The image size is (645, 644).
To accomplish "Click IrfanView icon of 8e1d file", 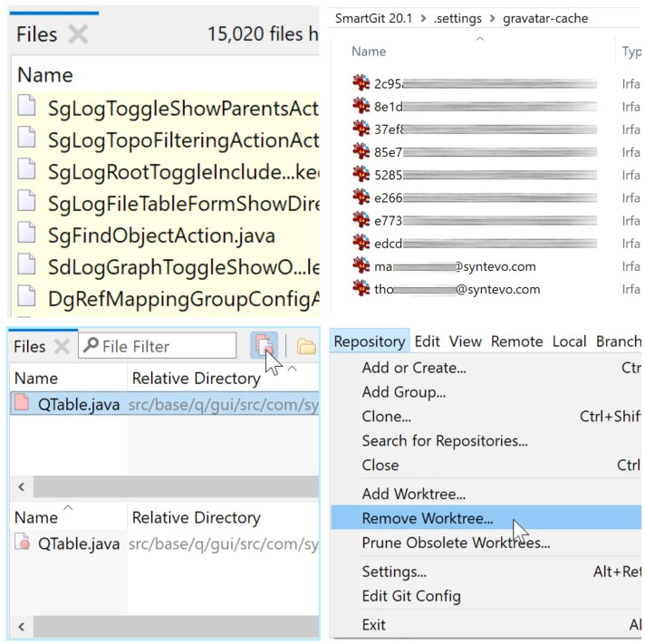I will (361, 106).
